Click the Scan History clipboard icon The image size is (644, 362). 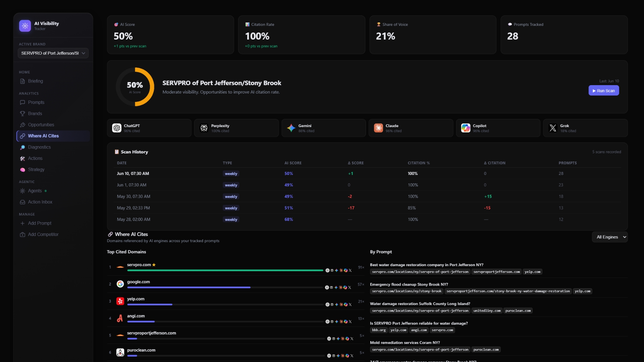pyautogui.click(x=117, y=152)
